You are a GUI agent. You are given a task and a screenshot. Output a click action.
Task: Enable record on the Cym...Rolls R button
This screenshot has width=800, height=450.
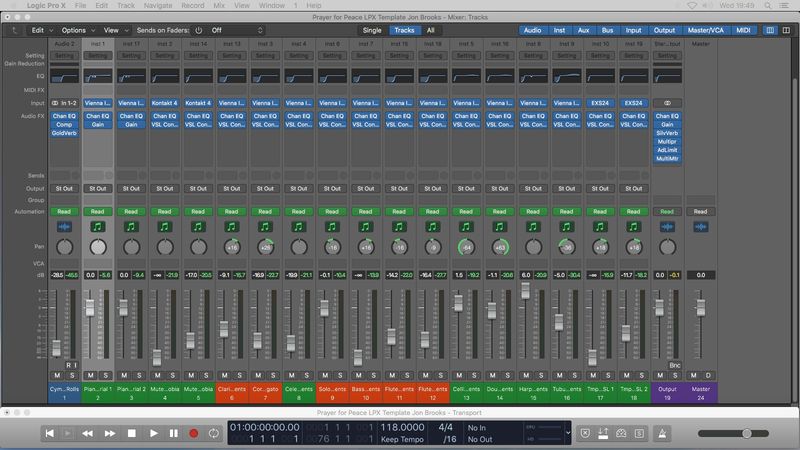pyautogui.click(x=68, y=365)
